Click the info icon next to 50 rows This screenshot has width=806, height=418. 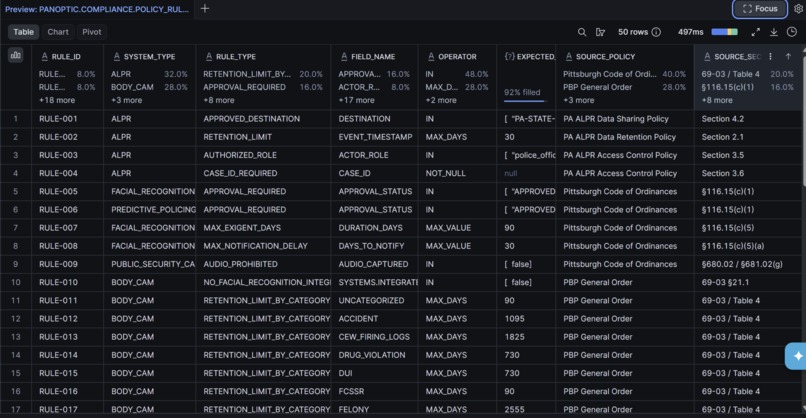point(656,32)
